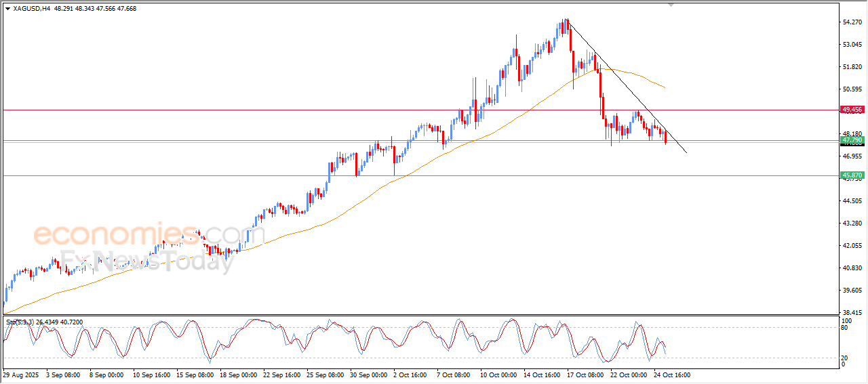Click the 24 Oct 16:00 time label
Image resolution: width=868 pixels, height=384 pixels.
click(x=673, y=374)
